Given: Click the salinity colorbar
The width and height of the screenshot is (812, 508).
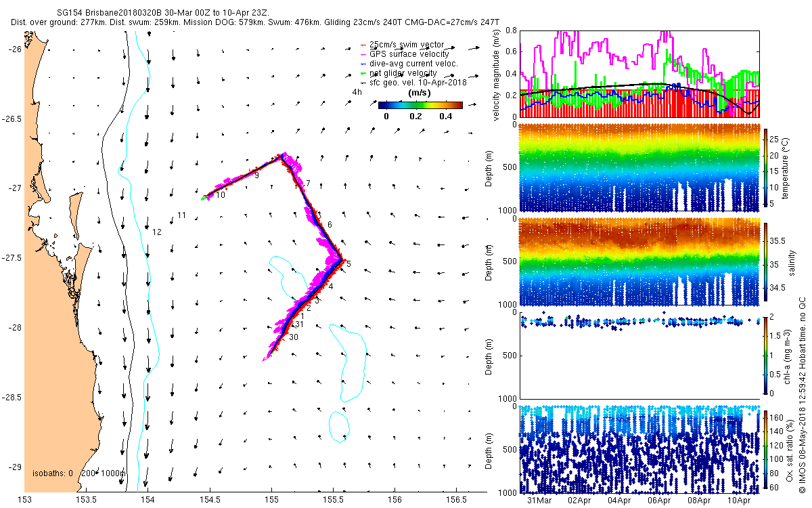Looking at the screenshot, I should (765, 262).
